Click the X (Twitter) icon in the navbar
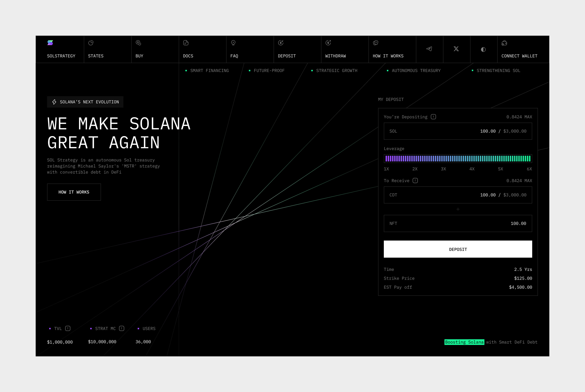This screenshot has height=392, width=585. point(456,49)
